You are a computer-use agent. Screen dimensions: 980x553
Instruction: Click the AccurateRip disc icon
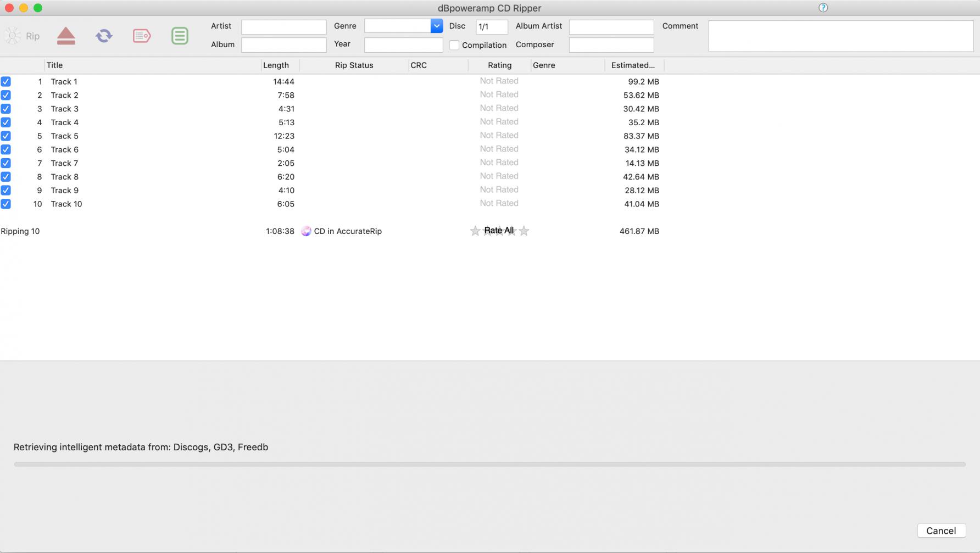tap(306, 231)
